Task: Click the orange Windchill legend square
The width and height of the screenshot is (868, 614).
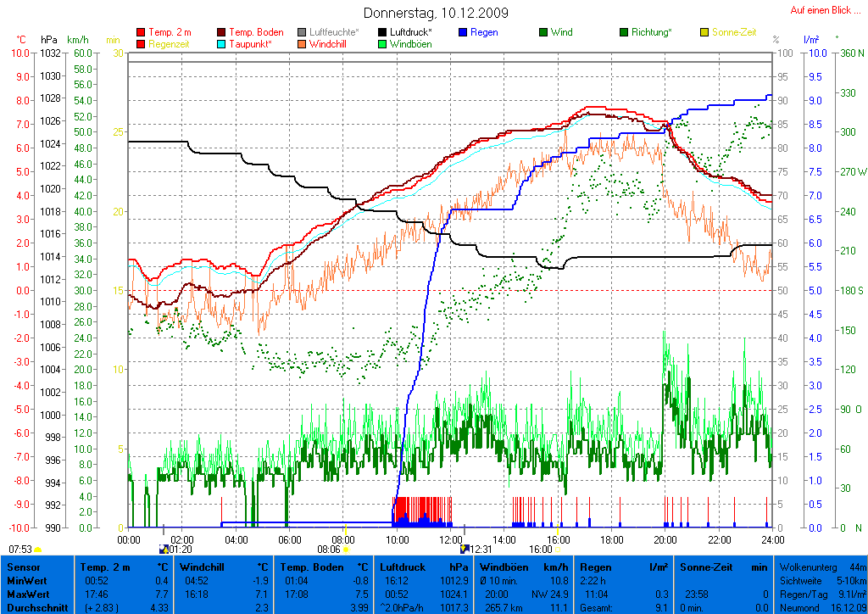Action: pyautogui.click(x=303, y=44)
